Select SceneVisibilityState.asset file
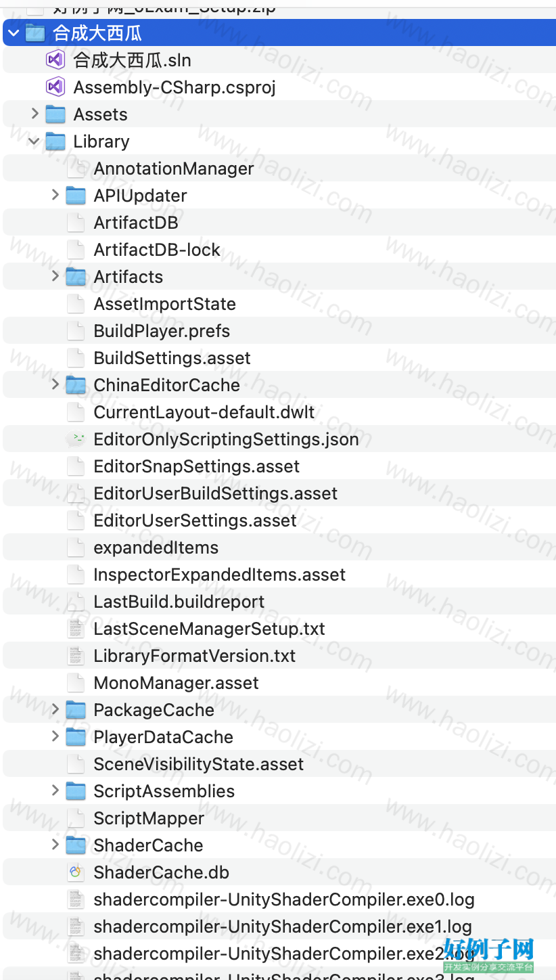This screenshot has height=980, width=556. pyautogui.click(x=198, y=764)
